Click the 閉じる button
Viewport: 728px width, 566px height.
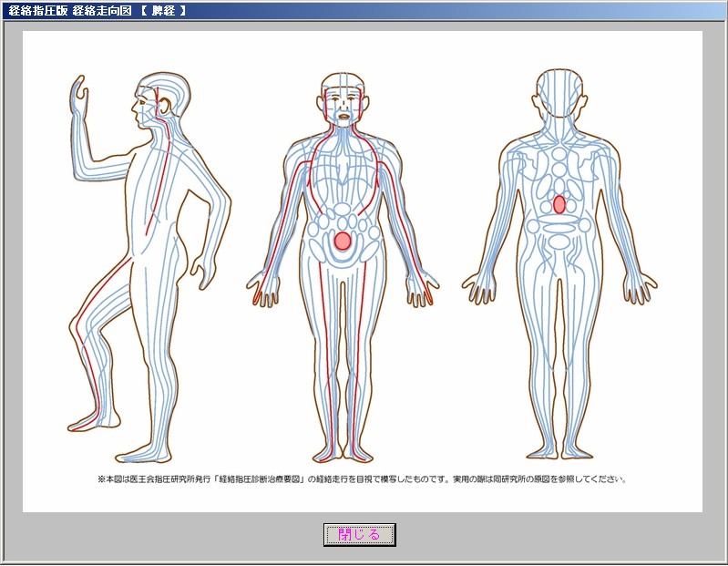(359, 535)
